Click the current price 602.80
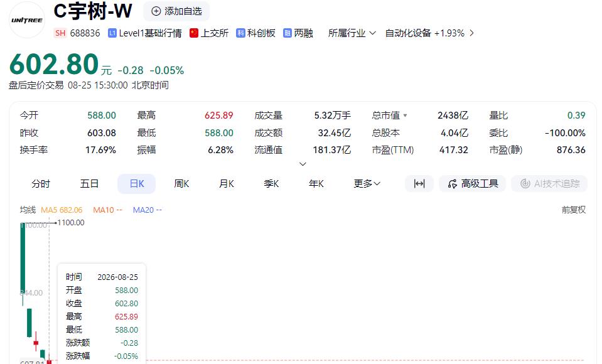This screenshot has width=602, height=364. pos(54,64)
